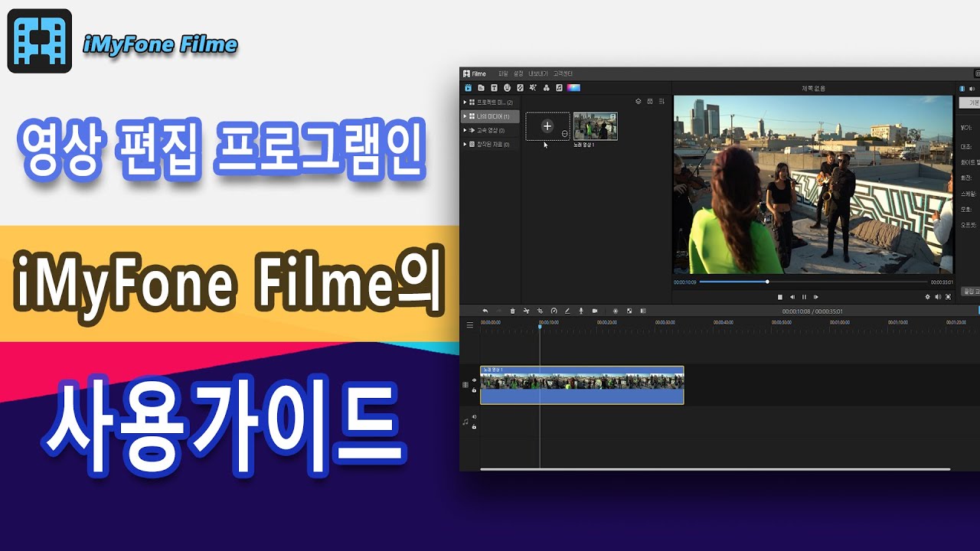Step to next frame in preview
Image resolution: width=980 pixels, height=551 pixels.
click(x=816, y=297)
